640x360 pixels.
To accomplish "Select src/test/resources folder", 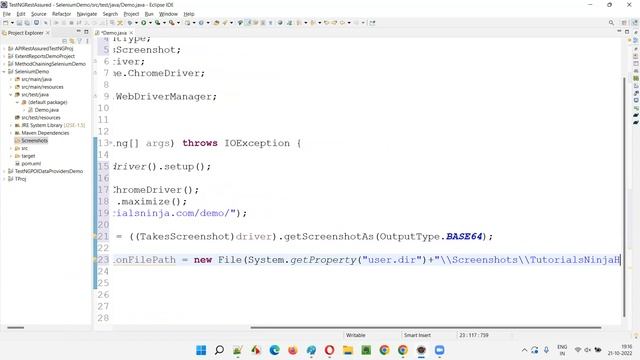I will (41, 118).
